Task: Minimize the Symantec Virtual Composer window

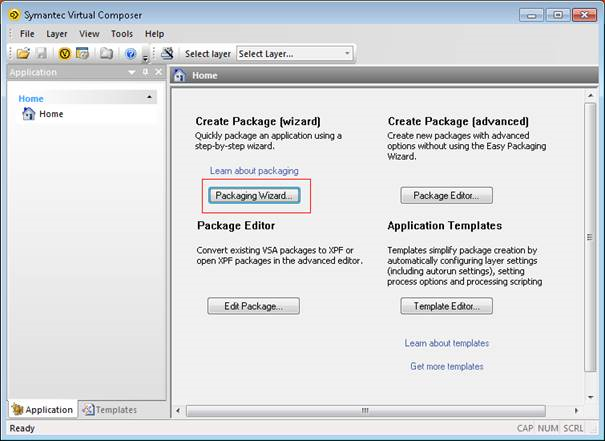Action: pos(532,15)
